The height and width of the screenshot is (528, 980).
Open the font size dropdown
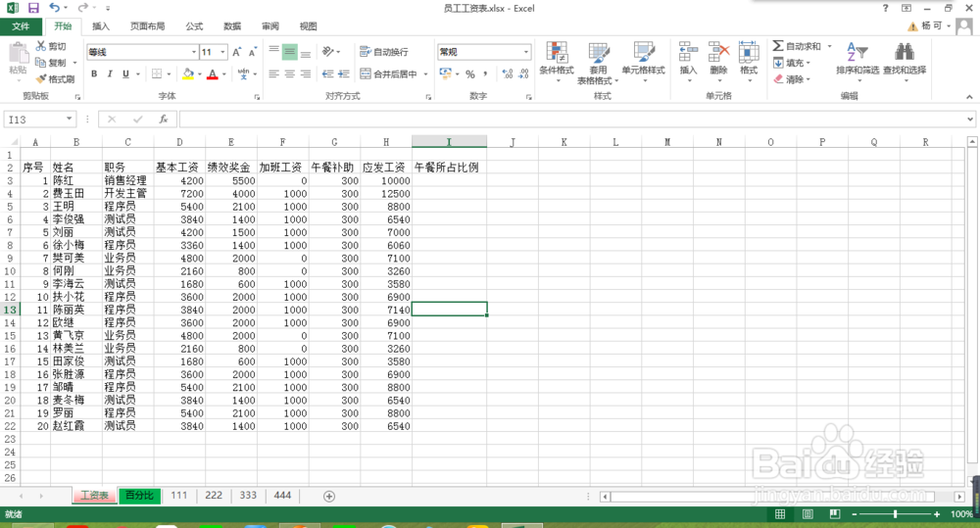(x=222, y=52)
